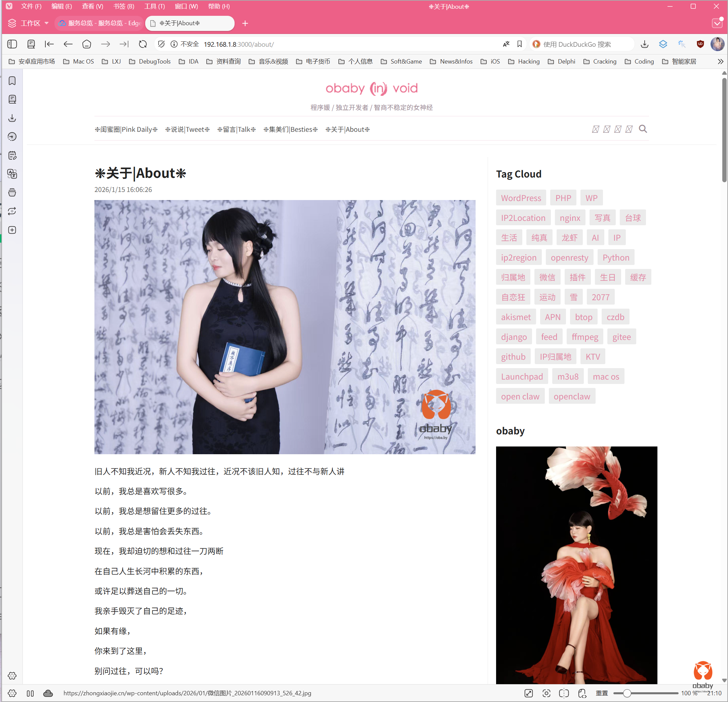Image resolution: width=728 pixels, height=702 pixels.
Task: Open the ✼留言|Talk✼ navigation link
Action: pyautogui.click(x=236, y=129)
